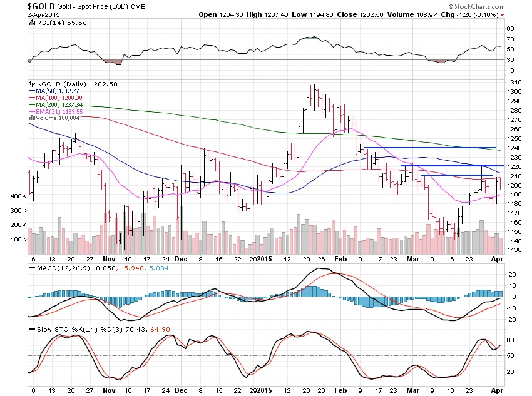Open the StockCharts.com link
The width and height of the screenshot is (532, 396).
[x=479, y=6]
